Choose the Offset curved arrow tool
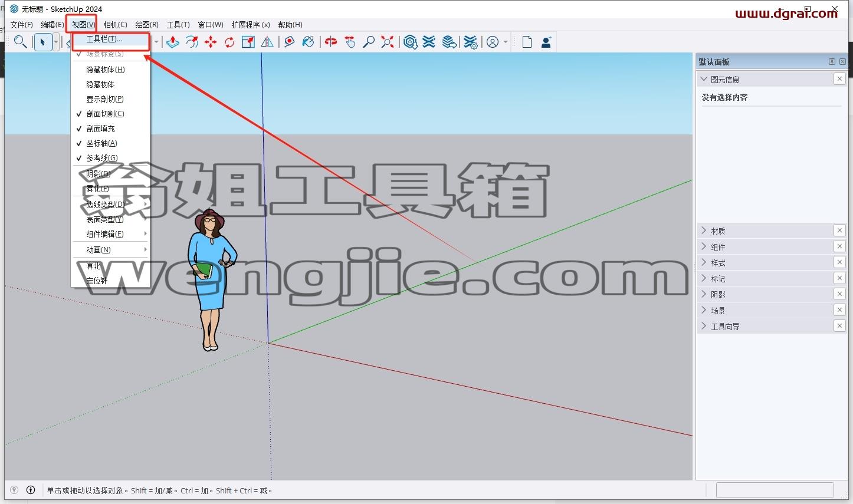 point(192,42)
